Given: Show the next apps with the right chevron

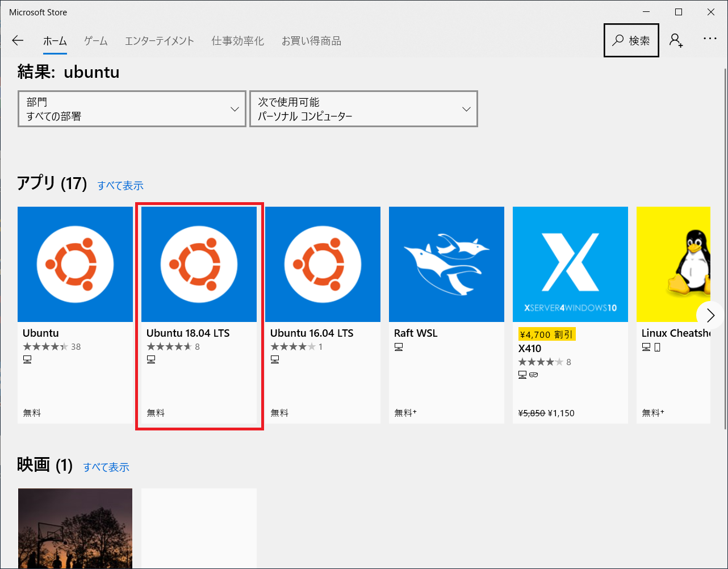Looking at the screenshot, I should [710, 314].
